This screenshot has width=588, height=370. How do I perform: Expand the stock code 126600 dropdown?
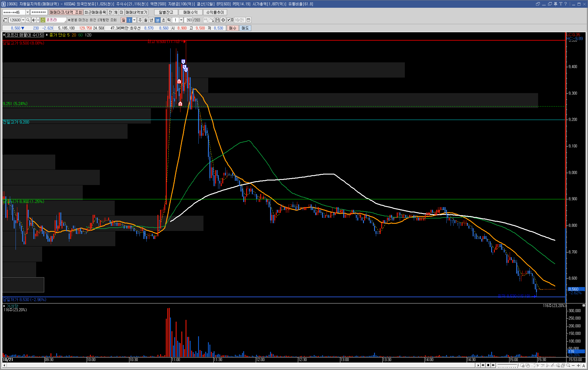[x=23, y=20]
